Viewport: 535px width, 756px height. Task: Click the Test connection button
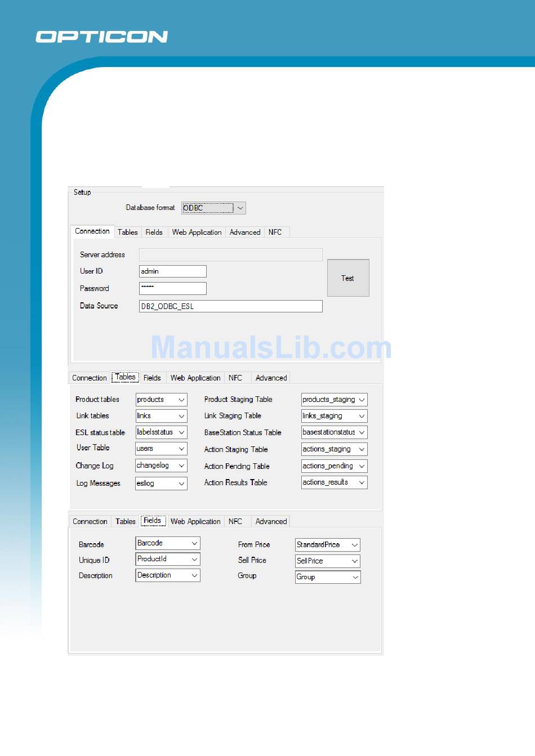pyautogui.click(x=348, y=278)
